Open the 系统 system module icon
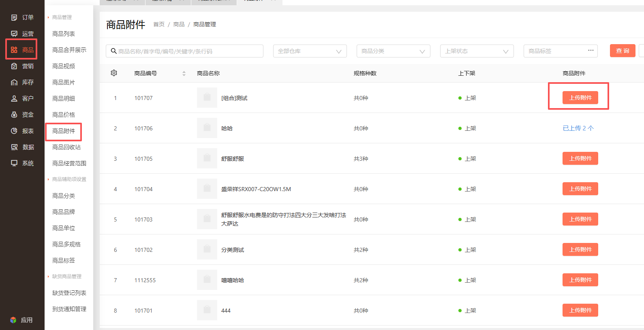The width and height of the screenshot is (644, 330). click(x=14, y=163)
